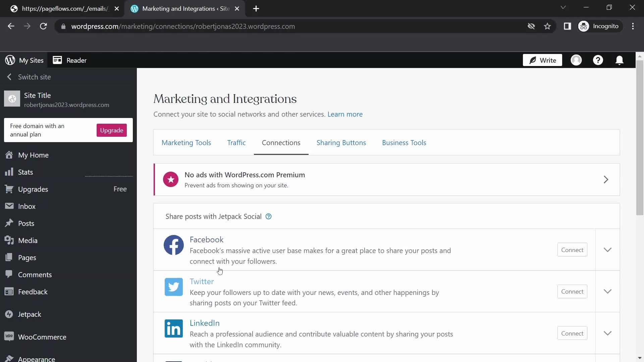Open the Jetpack Social help tooltip

click(268, 216)
